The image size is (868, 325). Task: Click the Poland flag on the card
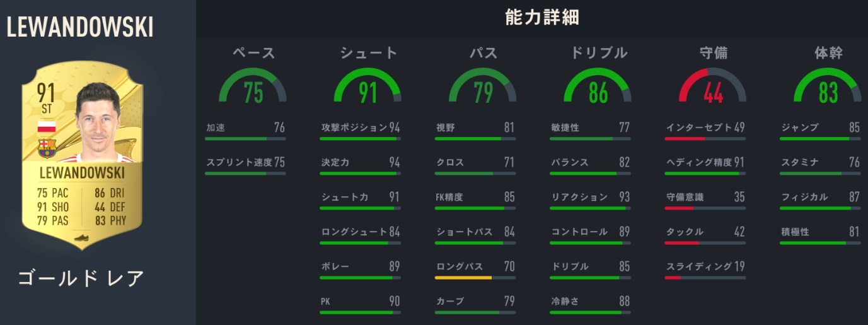pyautogui.click(x=47, y=127)
